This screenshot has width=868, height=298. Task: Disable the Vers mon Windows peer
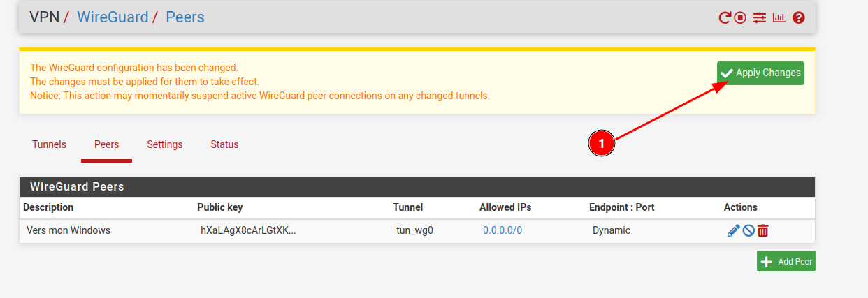click(748, 230)
